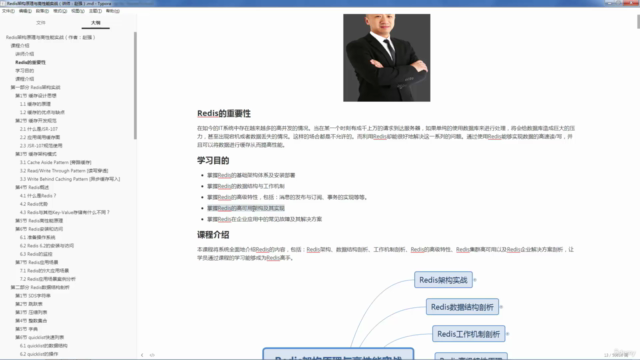Go to 学习目的 in the outline

pyautogui.click(x=25, y=71)
